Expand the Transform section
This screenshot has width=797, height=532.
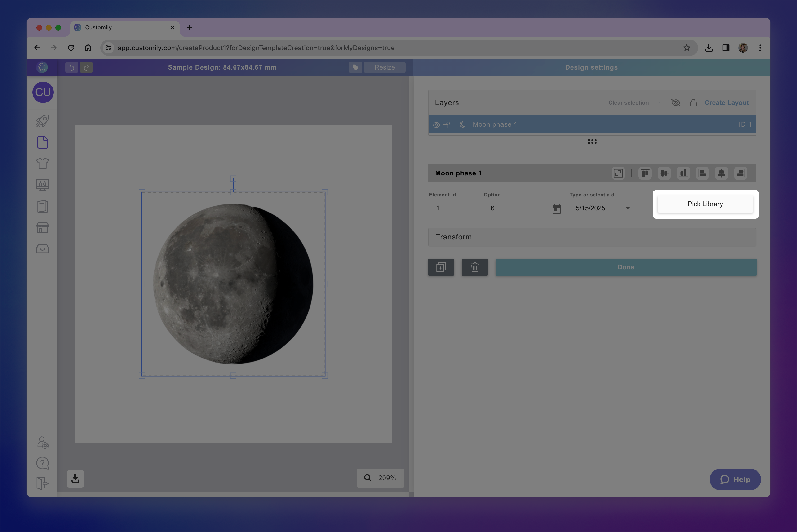point(592,237)
